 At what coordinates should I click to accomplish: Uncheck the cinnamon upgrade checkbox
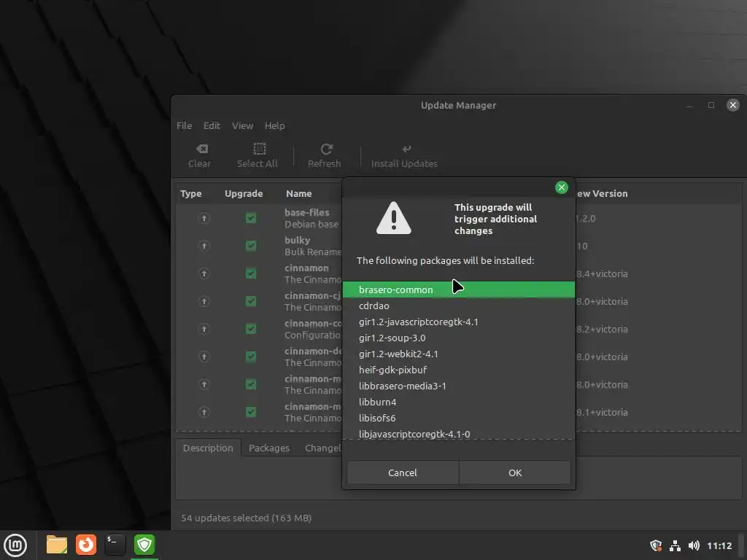tap(251, 273)
